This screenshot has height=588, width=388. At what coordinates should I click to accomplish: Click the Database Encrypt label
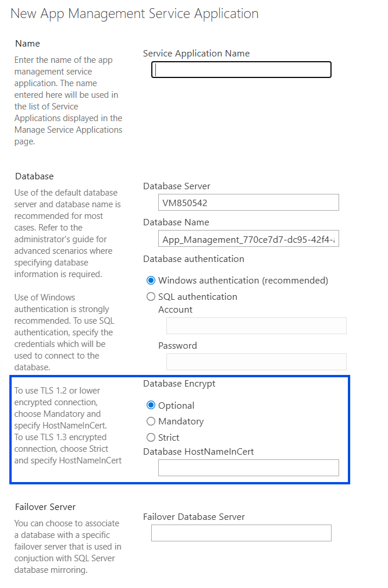pos(179,383)
